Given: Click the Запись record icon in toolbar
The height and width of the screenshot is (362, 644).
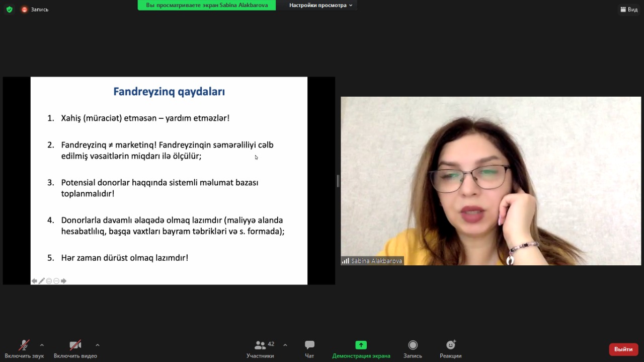Looking at the screenshot, I should pos(413,348).
